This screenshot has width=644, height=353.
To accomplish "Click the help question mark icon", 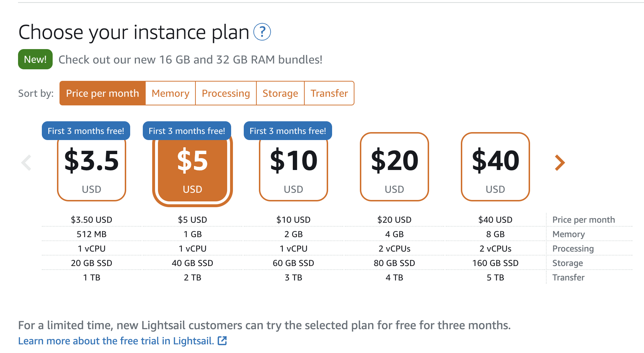I will [x=262, y=32].
